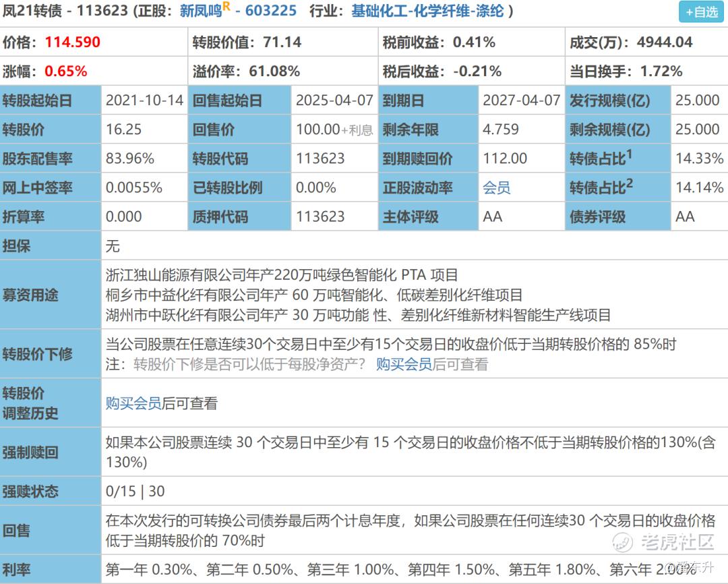Select 成交(万) value 4944.04

pyautogui.click(x=665, y=42)
